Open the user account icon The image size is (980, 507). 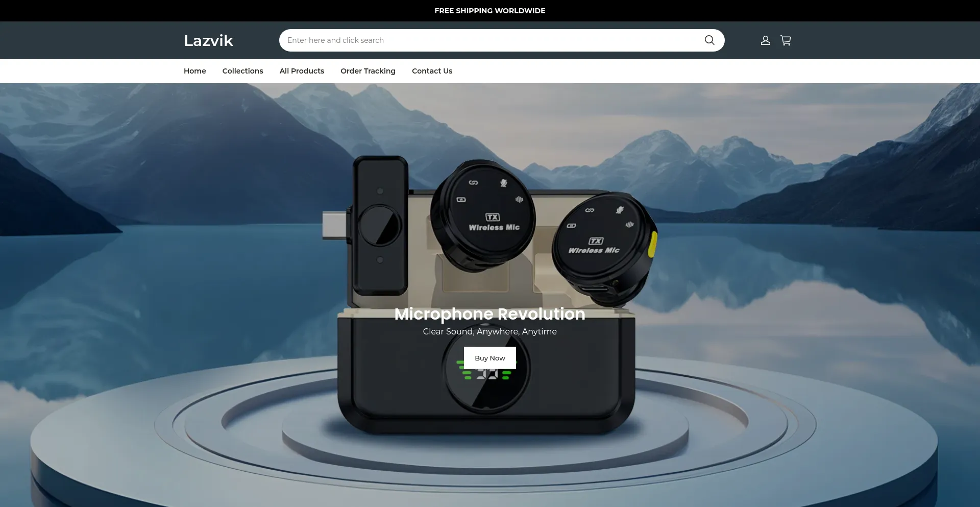(765, 40)
